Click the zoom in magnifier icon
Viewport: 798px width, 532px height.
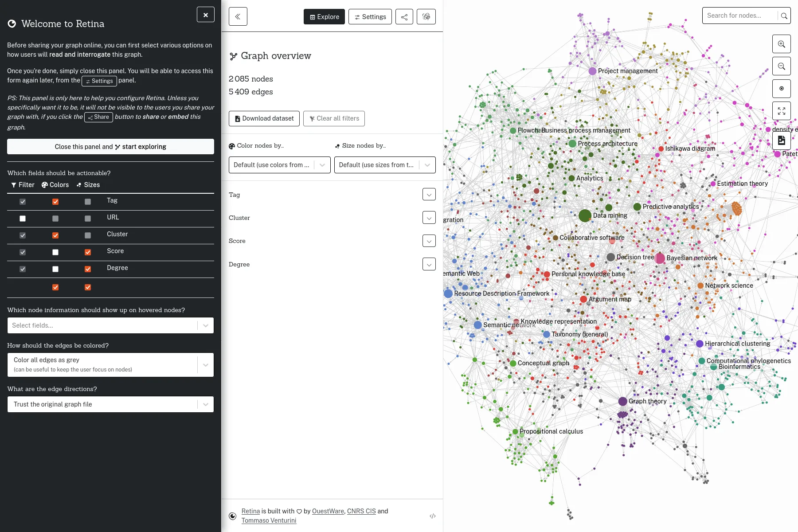coord(781,44)
